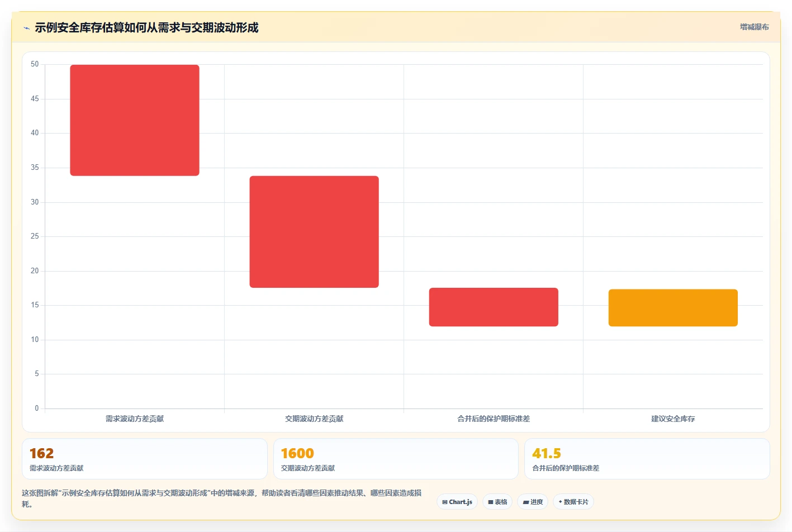792x532 pixels.
Task: Click the 数据卡片 tag chip
Action: (x=573, y=502)
